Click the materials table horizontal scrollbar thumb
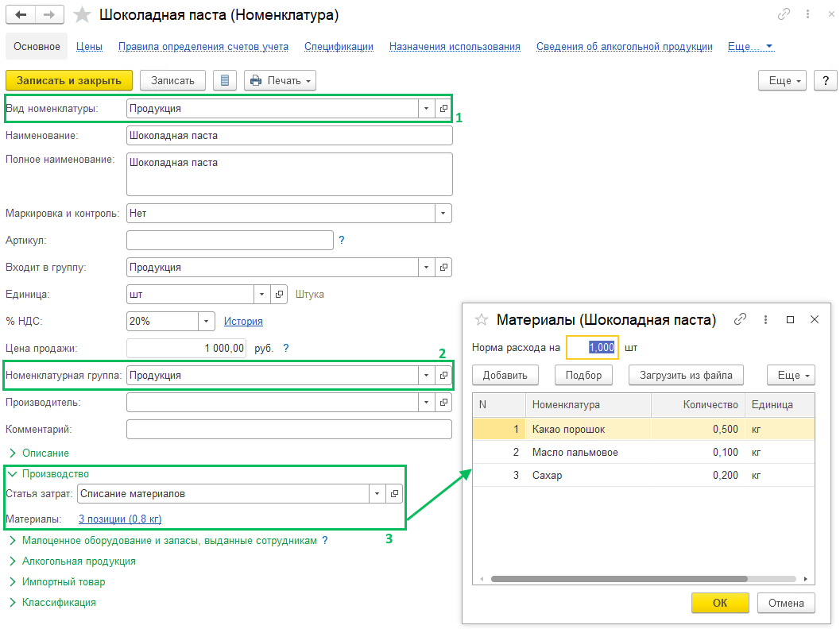 click(x=619, y=579)
